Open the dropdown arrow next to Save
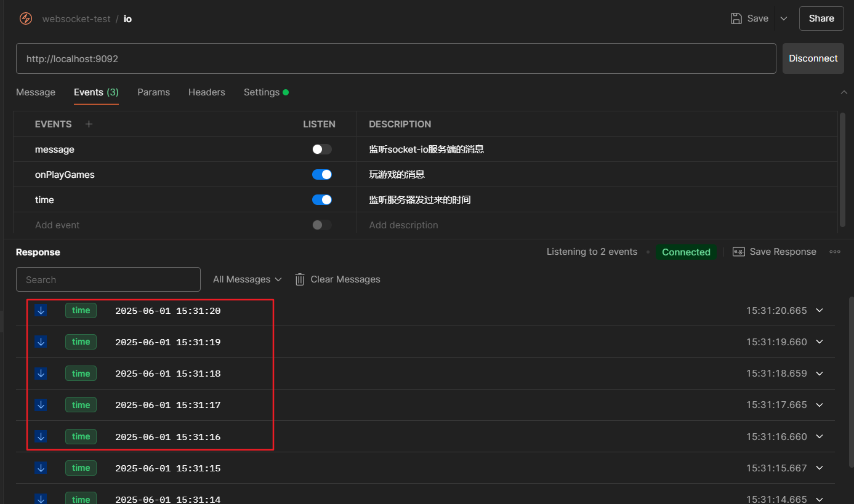The width and height of the screenshot is (854, 504). [784, 18]
